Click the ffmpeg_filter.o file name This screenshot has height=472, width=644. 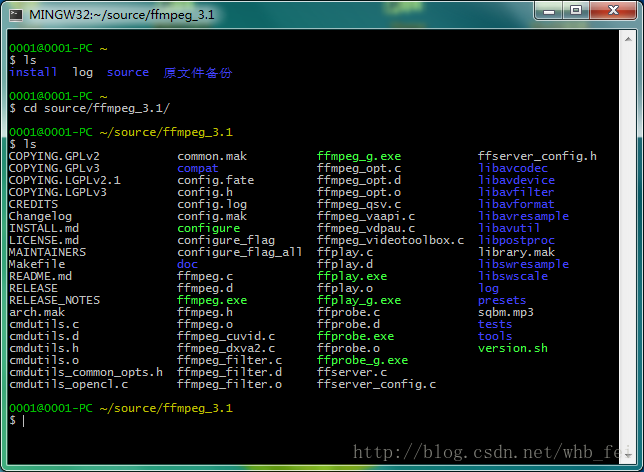click(x=230, y=384)
